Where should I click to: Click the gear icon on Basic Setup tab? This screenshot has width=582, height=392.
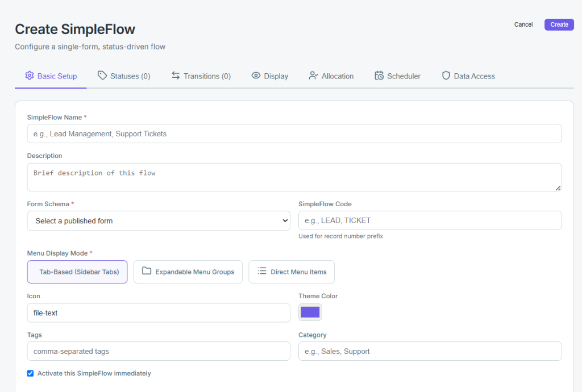(30, 76)
